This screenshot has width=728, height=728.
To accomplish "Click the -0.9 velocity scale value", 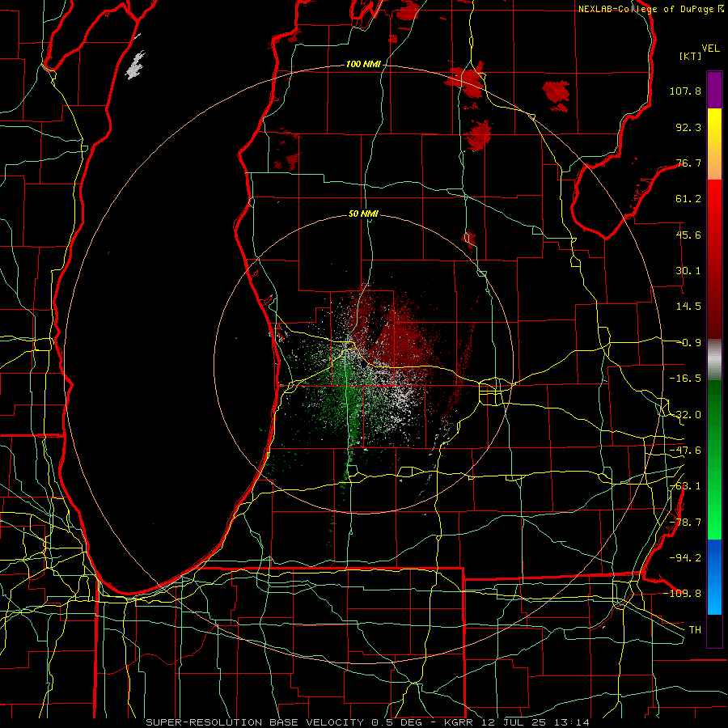I will coord(690,343).
